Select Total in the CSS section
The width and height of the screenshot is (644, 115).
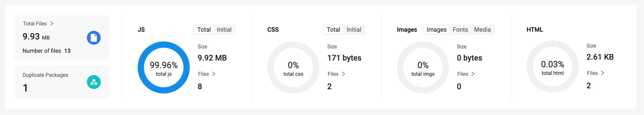point(334,30)
